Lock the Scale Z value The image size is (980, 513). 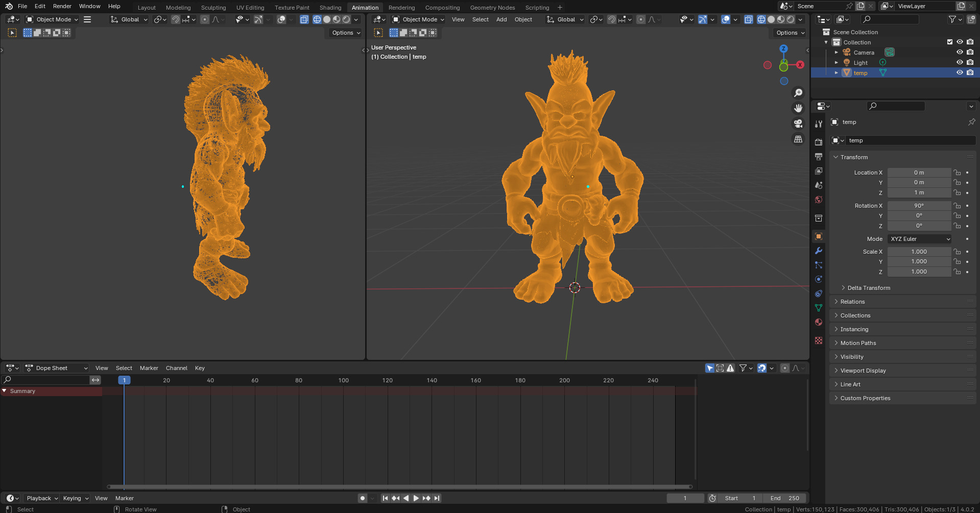click(x=957, y=272)
